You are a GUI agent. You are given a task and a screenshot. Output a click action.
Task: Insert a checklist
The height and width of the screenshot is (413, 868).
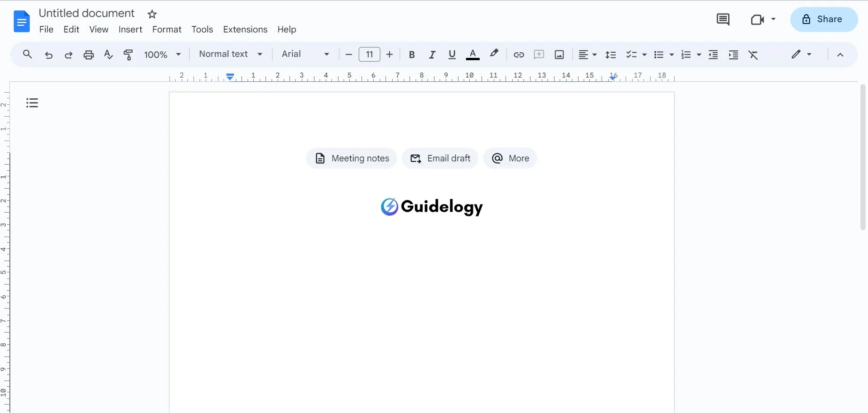tap(631, 55)
